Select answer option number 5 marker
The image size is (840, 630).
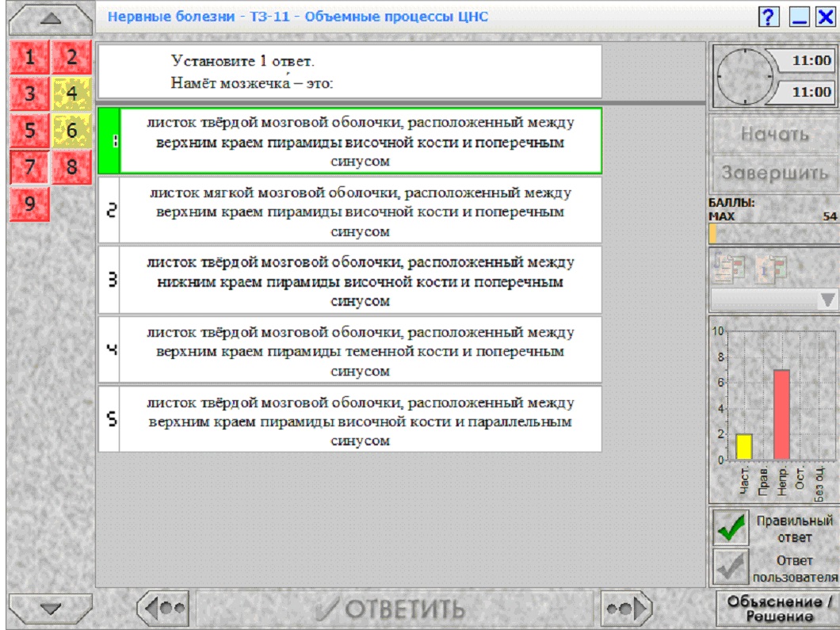pyautogui.click(x=109, y=419)
